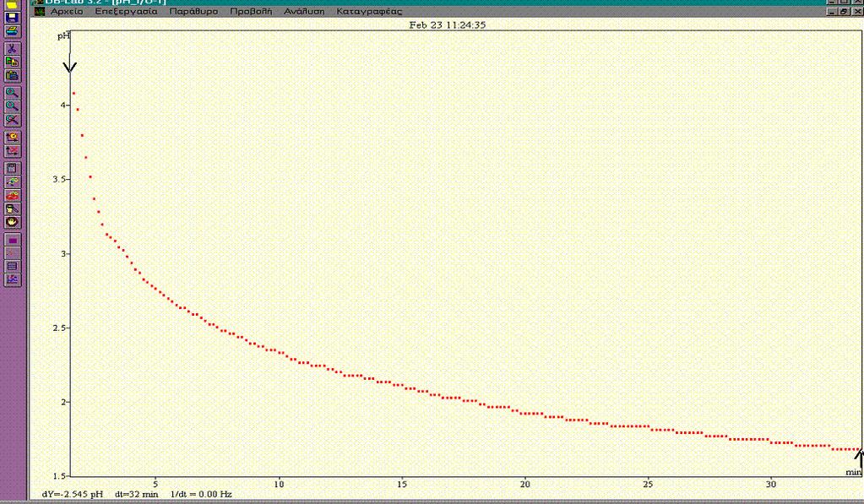Open the Ανάλυση menu

point(304,11)
